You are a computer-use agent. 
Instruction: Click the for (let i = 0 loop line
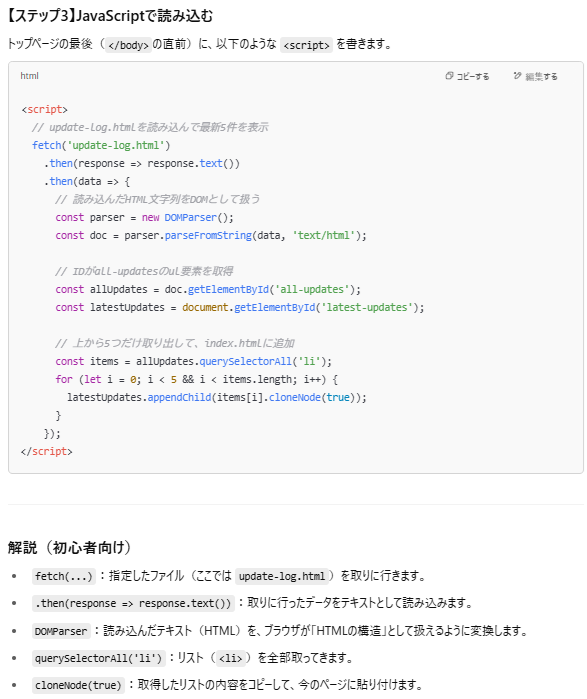197,379
